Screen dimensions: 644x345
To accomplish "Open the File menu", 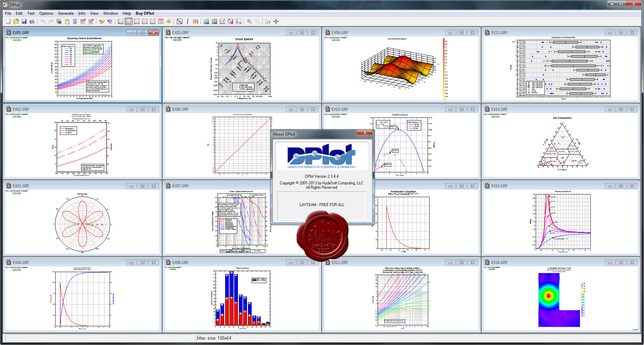I will (x=8, y=13).
